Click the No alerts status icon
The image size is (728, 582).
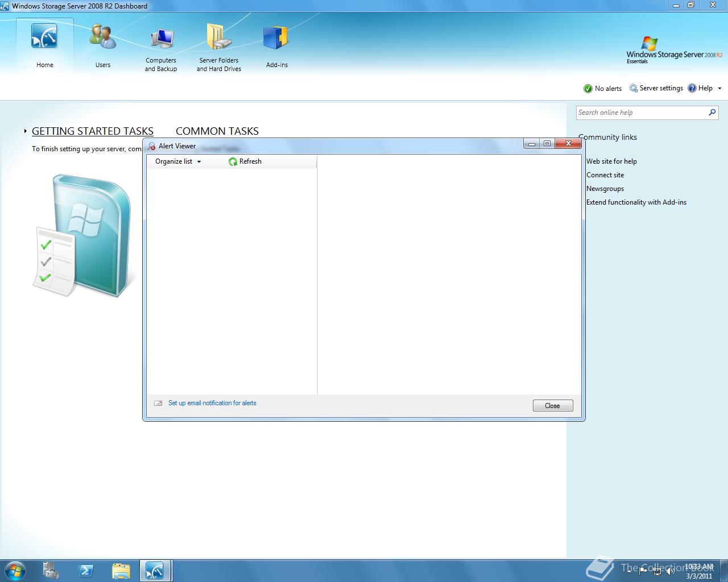[588, 89]
